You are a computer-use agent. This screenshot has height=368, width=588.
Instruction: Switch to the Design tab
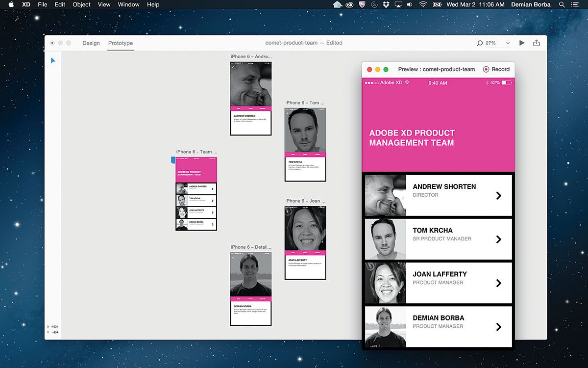tap(91, 43)
